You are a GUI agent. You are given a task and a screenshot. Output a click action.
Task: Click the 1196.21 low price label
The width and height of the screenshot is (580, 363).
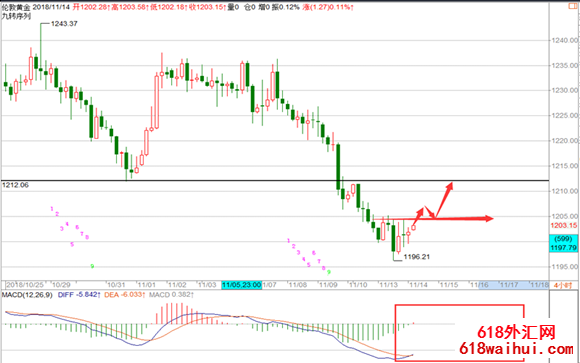pyautogui.click(x=417, y=257)
